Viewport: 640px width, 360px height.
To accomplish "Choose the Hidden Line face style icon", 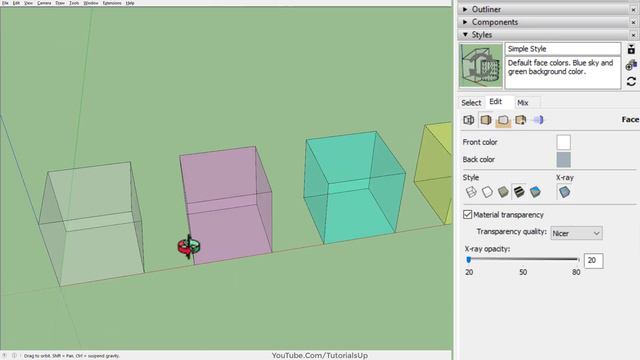I will click(x=487, y=192).
